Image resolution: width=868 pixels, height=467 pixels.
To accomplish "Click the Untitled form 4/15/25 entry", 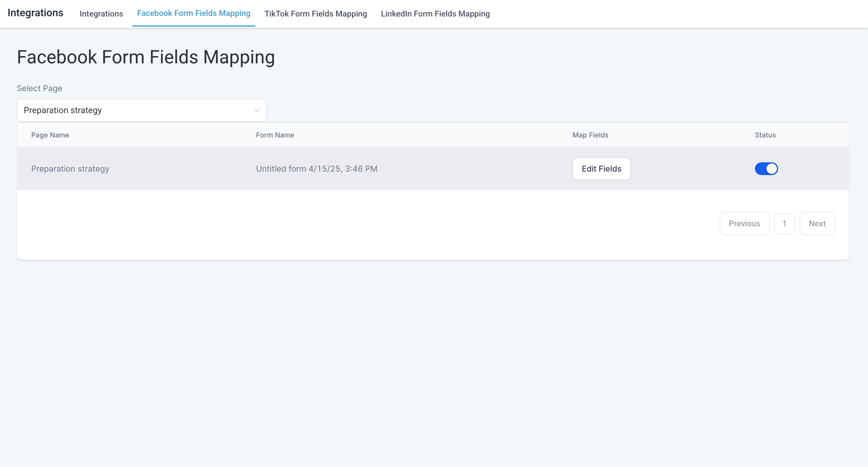I will [x=316, y=169].
